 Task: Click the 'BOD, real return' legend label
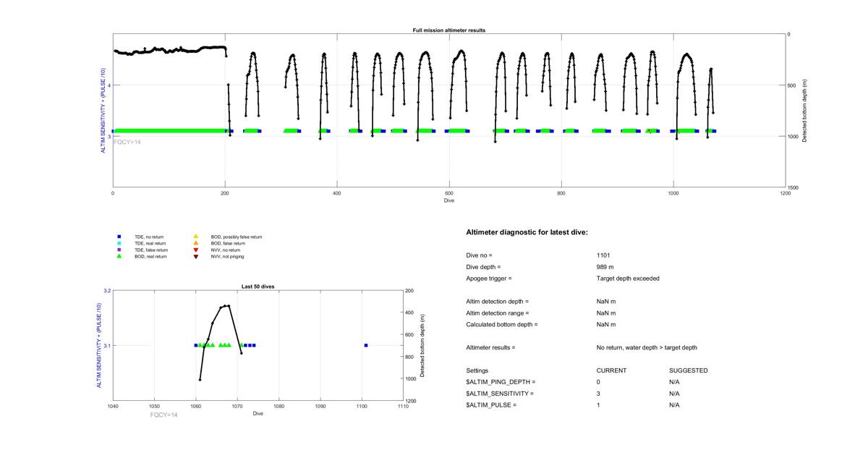(151, 256)
